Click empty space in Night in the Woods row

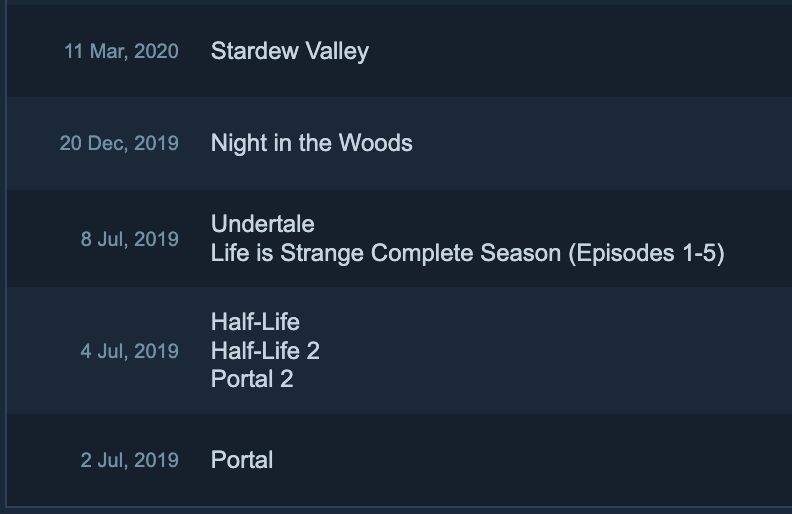click(x=601, y=143)
